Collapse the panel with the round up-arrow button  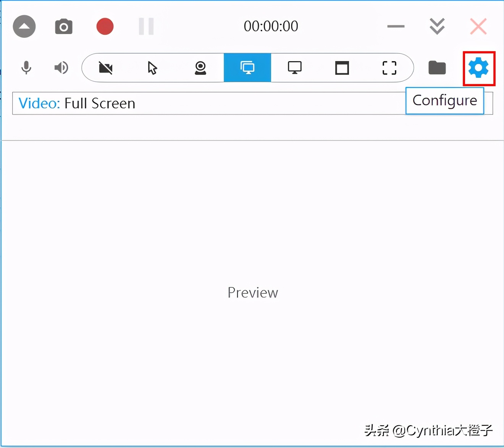click(24, 26)
